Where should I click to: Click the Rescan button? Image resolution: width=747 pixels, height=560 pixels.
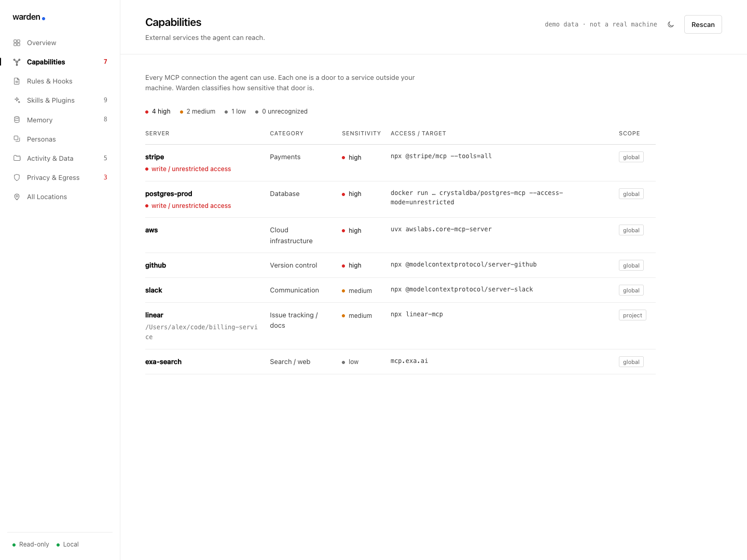tap(703, 24)
